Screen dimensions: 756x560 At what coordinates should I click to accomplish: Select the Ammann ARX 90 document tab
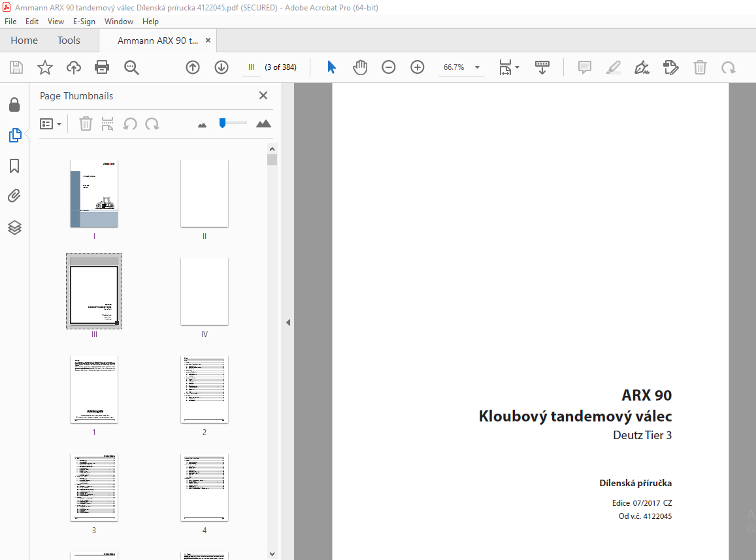tap(157, 41)
